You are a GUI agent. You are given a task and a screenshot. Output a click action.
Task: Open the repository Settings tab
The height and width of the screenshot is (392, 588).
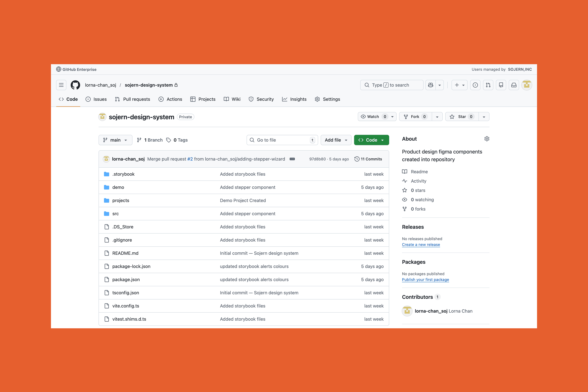[327, 99]
